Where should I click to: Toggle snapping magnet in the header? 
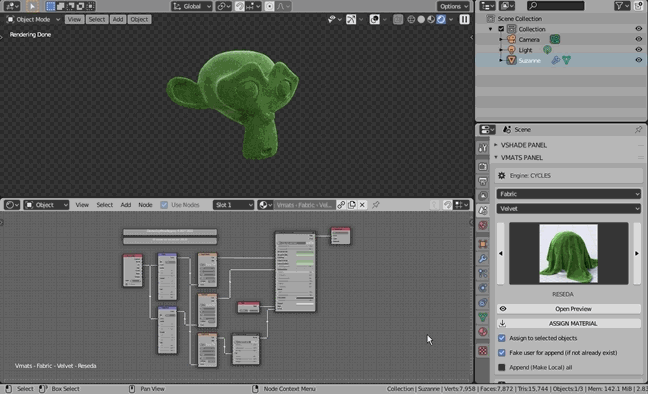240,6
